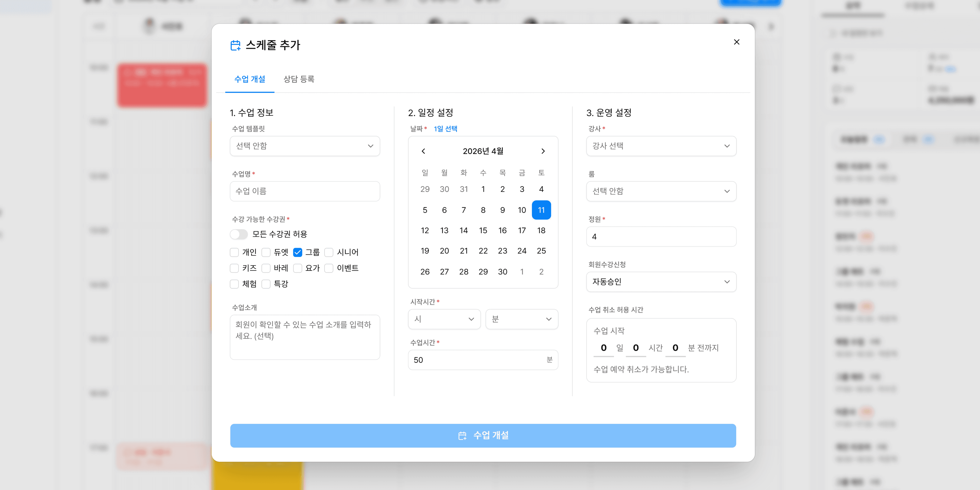Image resolution: width=980 pixels, height=490 pixels.
Task: Check the 시니어 checkbox
Action: pos(329,252)
